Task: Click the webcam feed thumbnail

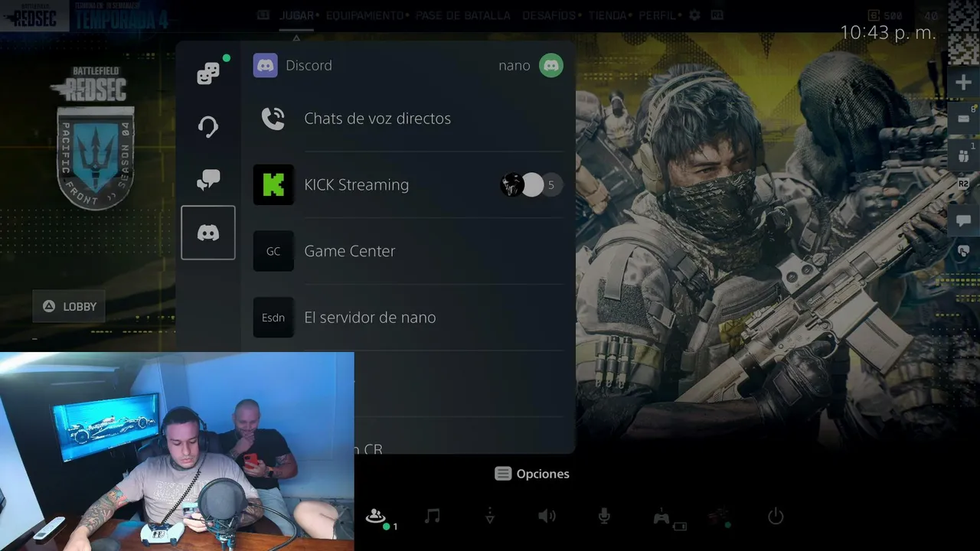Action: click(177, 452)
